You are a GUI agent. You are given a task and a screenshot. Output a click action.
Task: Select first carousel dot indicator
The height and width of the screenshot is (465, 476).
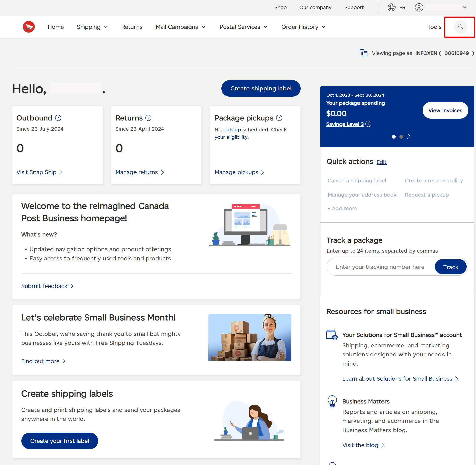pyautogui.click(x=394, y=137)
